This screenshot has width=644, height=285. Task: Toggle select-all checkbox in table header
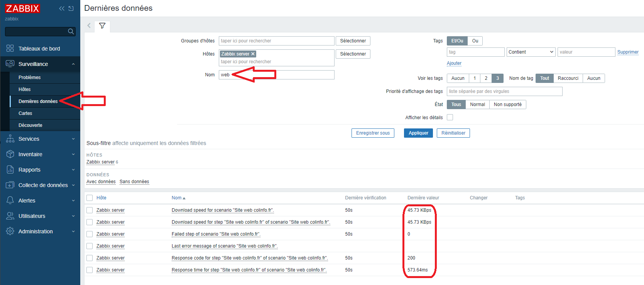(90, 198)
